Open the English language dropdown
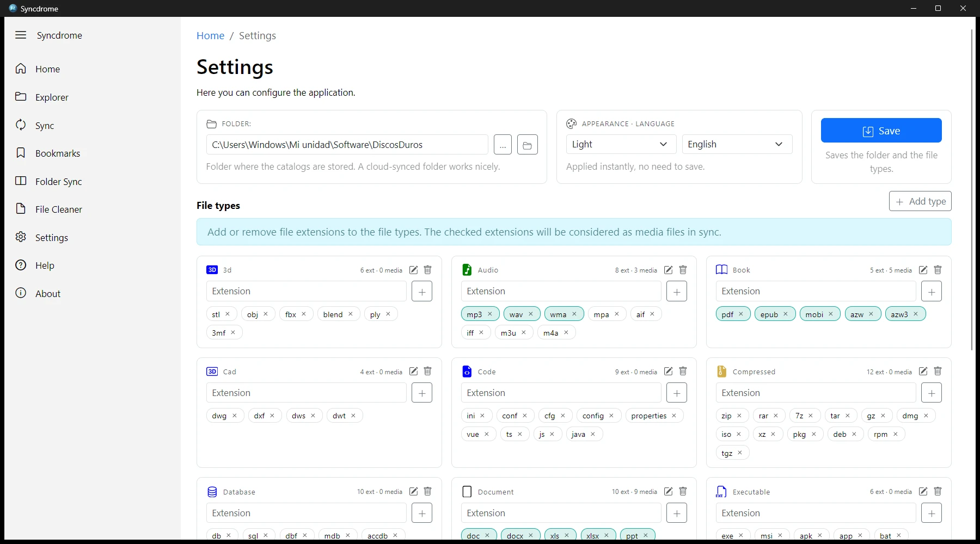The height and width of the screenshot is (544, 980). tap(737, 144)
